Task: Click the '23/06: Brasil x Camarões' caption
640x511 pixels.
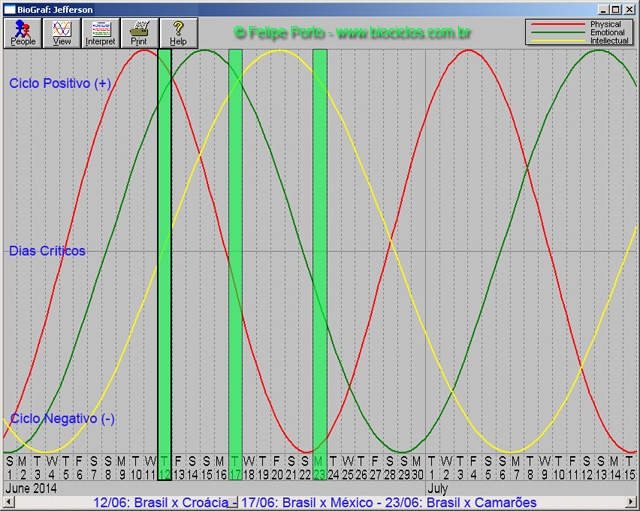Action: click(x=461, y=502)
